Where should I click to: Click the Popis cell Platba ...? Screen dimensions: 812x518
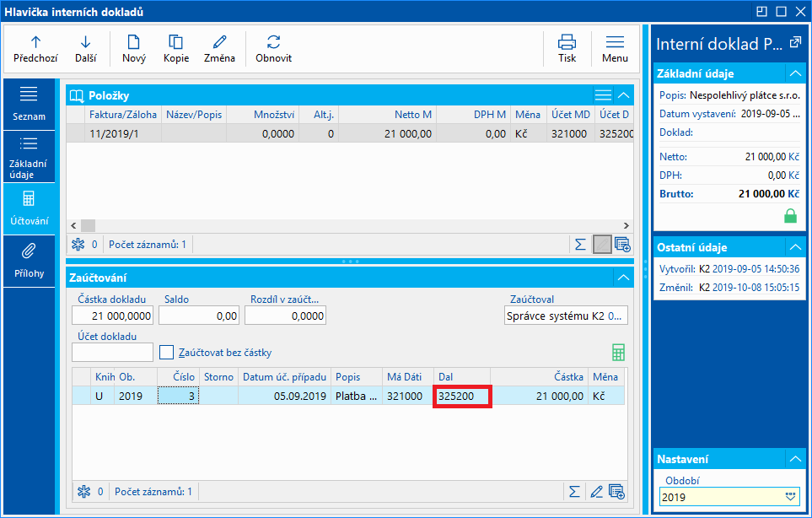[357, 396]
